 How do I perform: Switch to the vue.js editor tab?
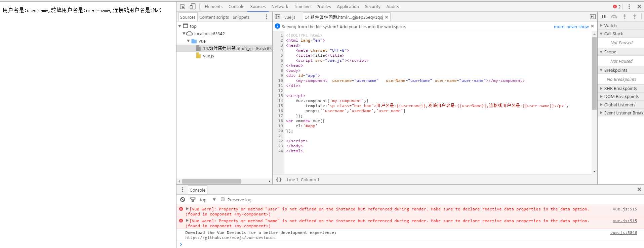click(290, 17)
